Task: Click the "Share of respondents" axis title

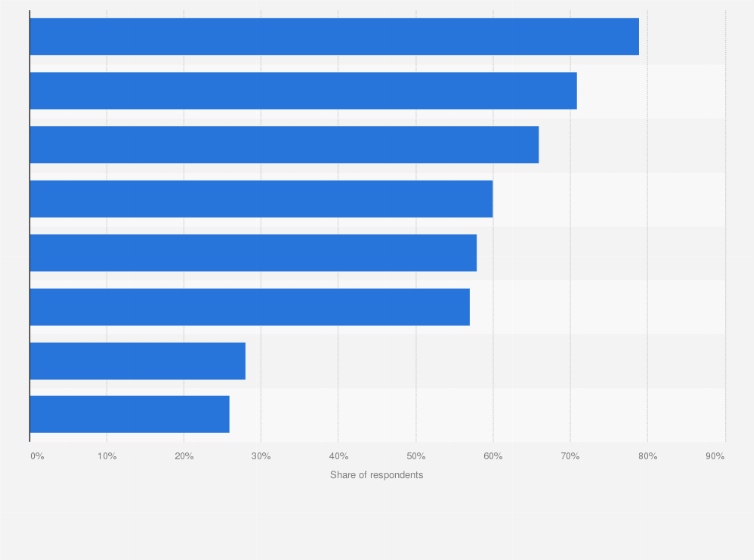Action: point(377,474)
